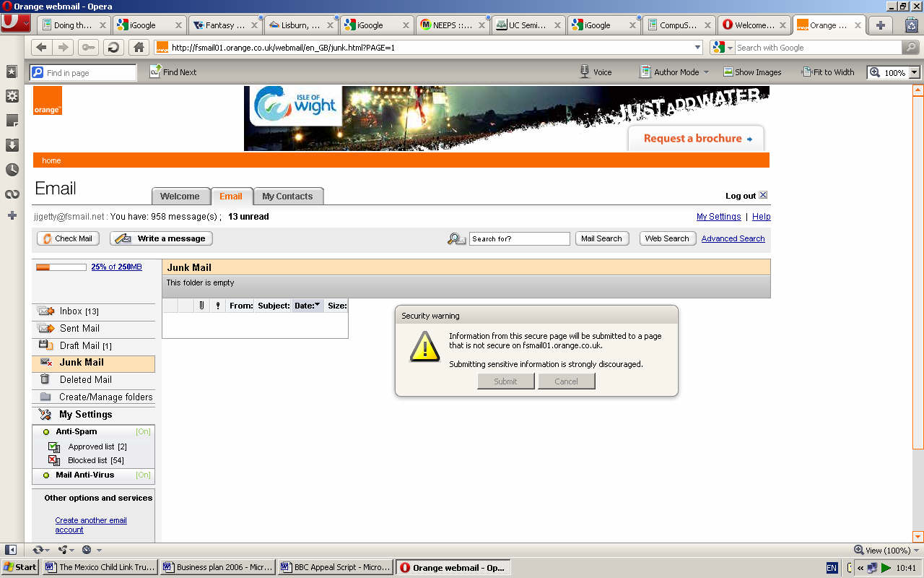Viewport: 924px width, 578px height.
Task: Toggle Show Images on the toolbar
Action: pyautogui.click(x=752, y=72)
